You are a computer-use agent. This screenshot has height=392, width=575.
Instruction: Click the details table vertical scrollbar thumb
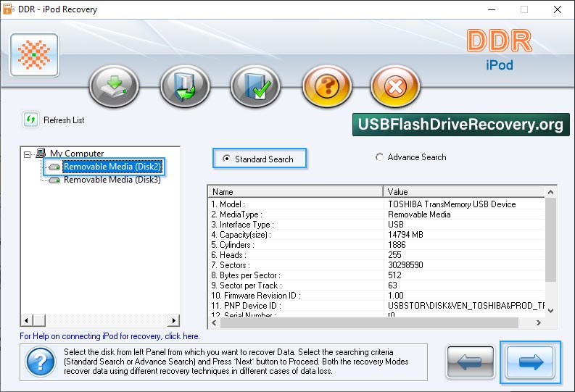click(x=550, y=240)
